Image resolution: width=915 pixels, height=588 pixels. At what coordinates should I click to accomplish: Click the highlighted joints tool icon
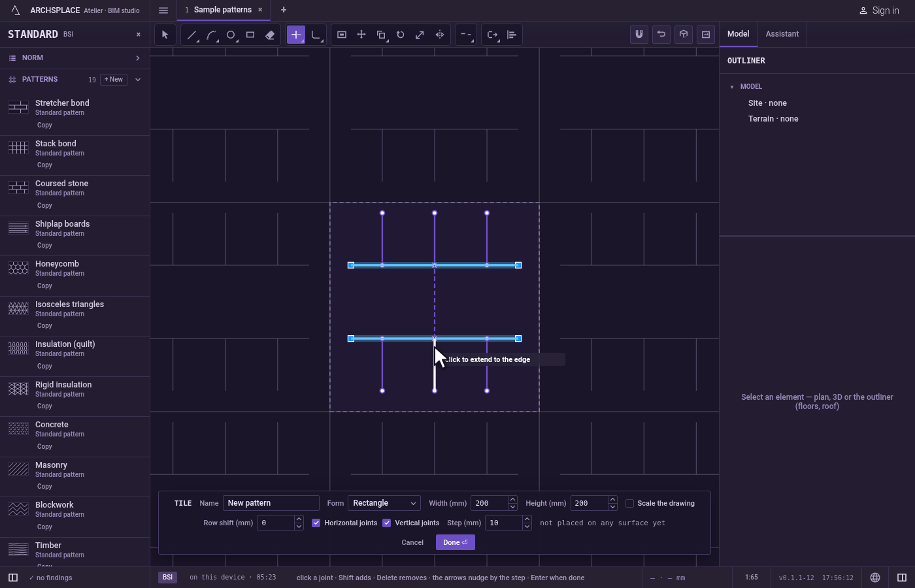(x=296, y=35)
